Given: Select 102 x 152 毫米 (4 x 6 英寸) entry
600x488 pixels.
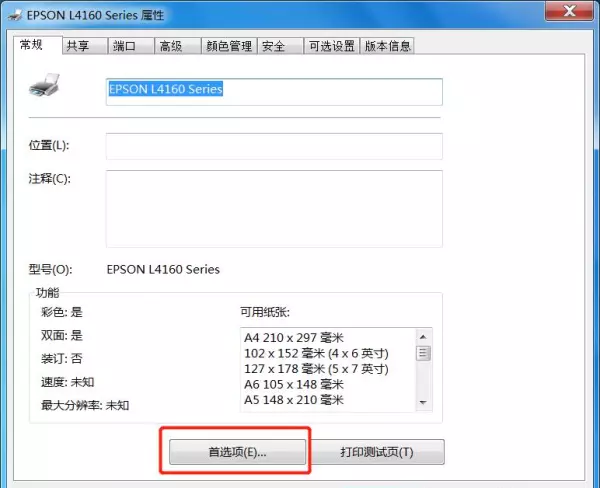Looking at the screenshot, I should tap(316, 353).
